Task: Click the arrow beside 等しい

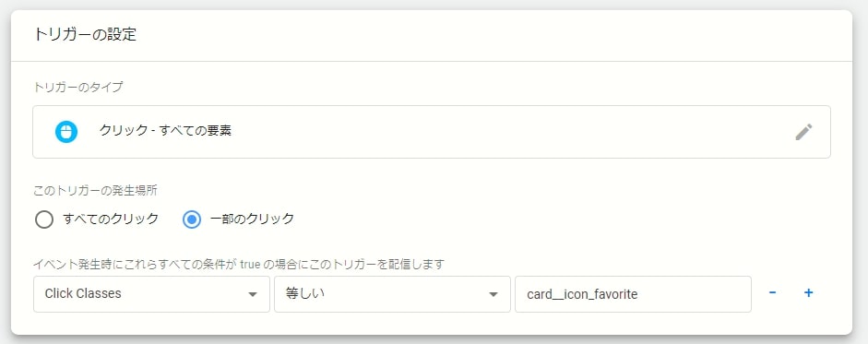Action: tap(493, 294)
